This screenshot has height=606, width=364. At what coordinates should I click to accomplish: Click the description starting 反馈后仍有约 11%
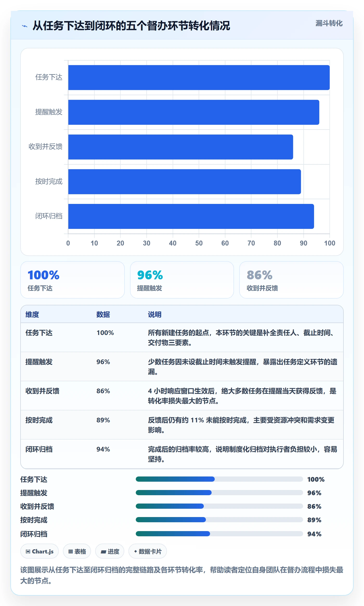(x=241, y=425)
